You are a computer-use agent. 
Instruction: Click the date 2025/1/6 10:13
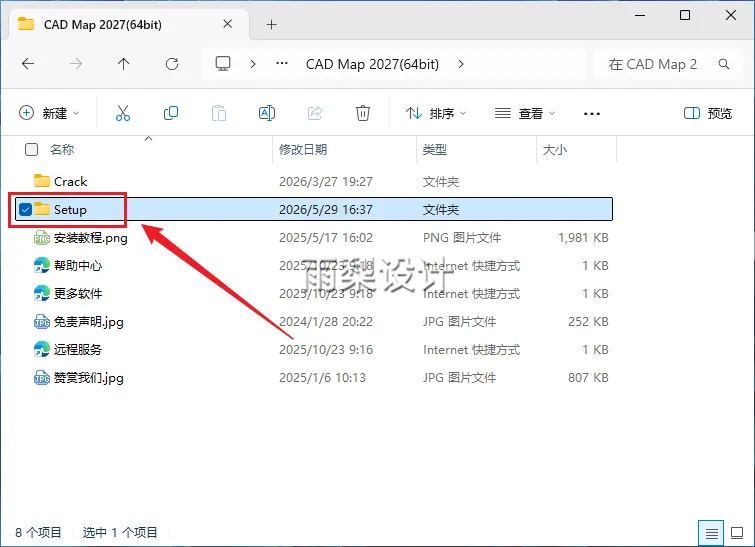[x=322, y=378]
